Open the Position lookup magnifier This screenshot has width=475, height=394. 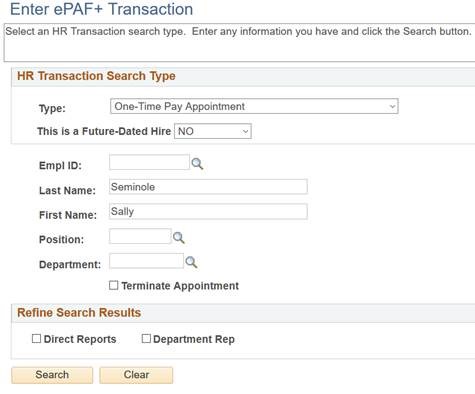click(x=179, y=238)
